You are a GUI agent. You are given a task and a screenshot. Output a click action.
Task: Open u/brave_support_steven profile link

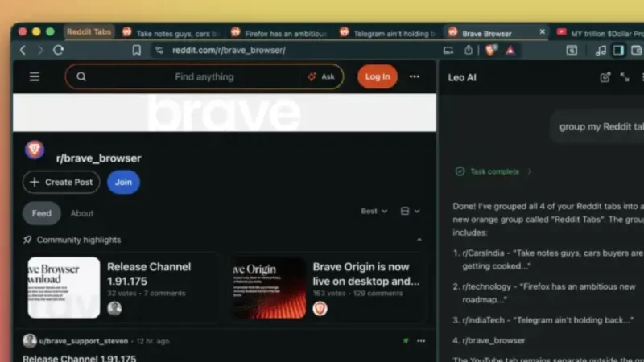[84, 341]
